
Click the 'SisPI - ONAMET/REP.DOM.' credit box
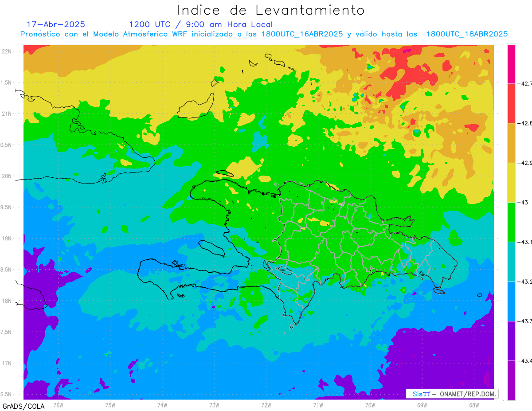452,394
